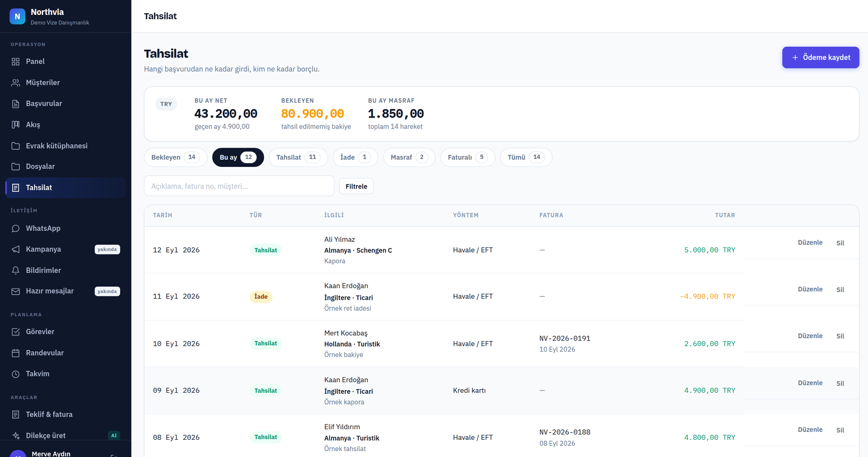Open Müşteriler people icon
868x457 pixels.
coord(15,83)
